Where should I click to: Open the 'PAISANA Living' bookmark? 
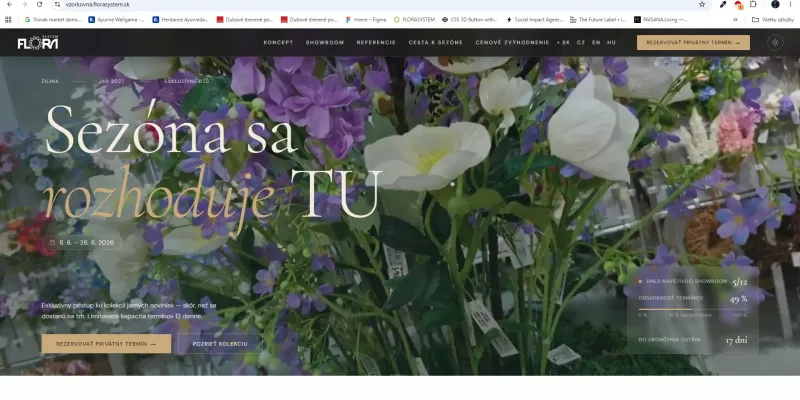tap(660, 19)
